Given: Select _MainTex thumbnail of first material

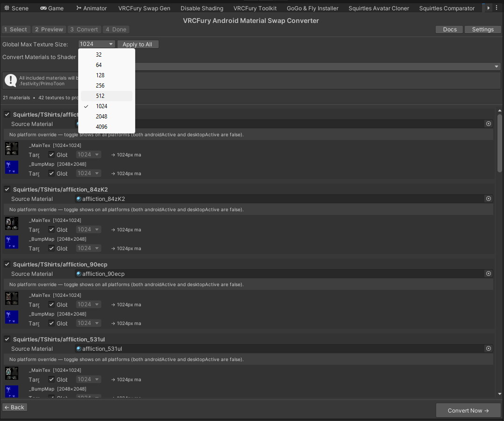Looking at the screenshot, I should tap(12, 148).
